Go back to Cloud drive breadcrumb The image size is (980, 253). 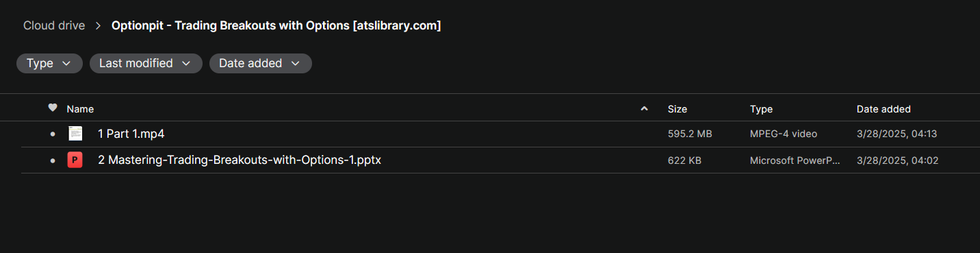[x=54, y=25]
